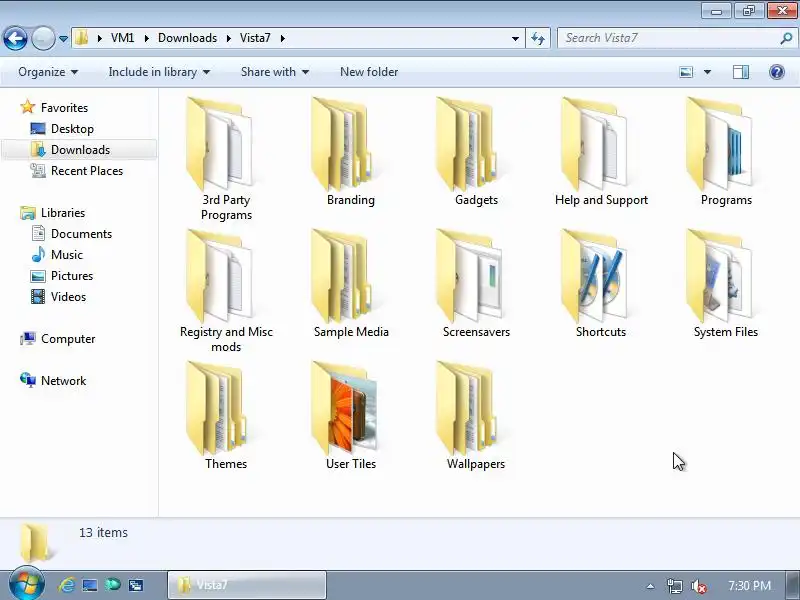800x600 pixels.
Task: Select the User Tiles folder icon
Action: [x=344, y=408]
